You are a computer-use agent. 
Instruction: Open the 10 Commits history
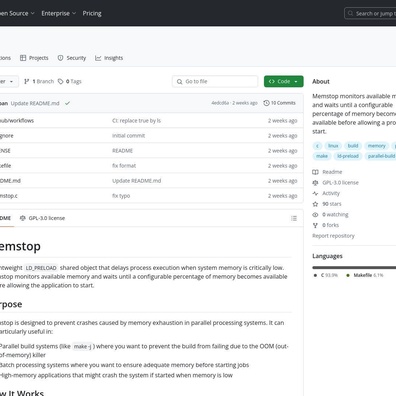(279, 103)
